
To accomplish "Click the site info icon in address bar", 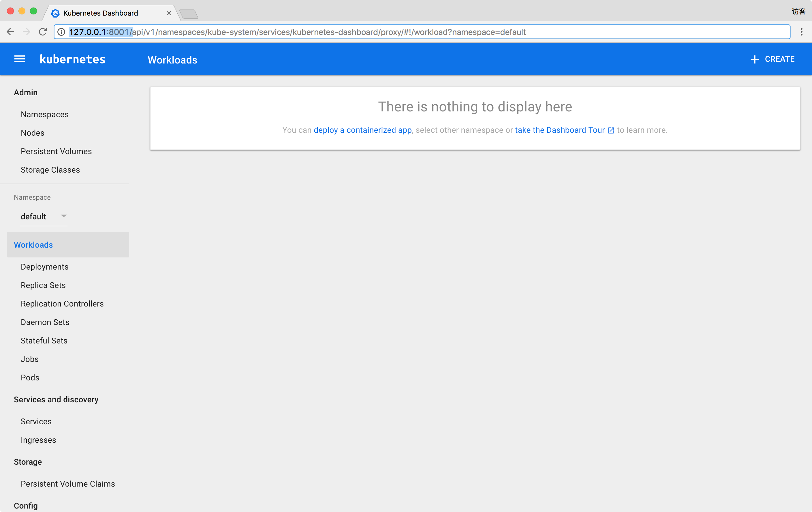I will pyautogui.click(x=61, y=32).
